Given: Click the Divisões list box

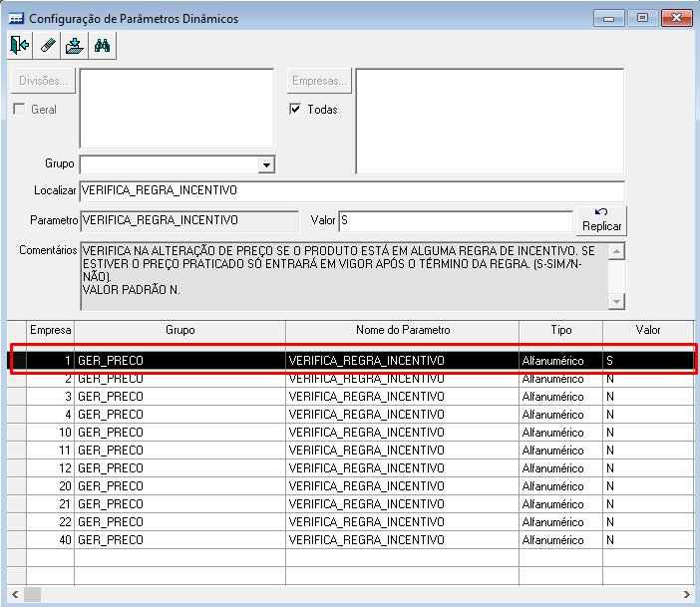Looking at the screenshot, I should point(176,108).
